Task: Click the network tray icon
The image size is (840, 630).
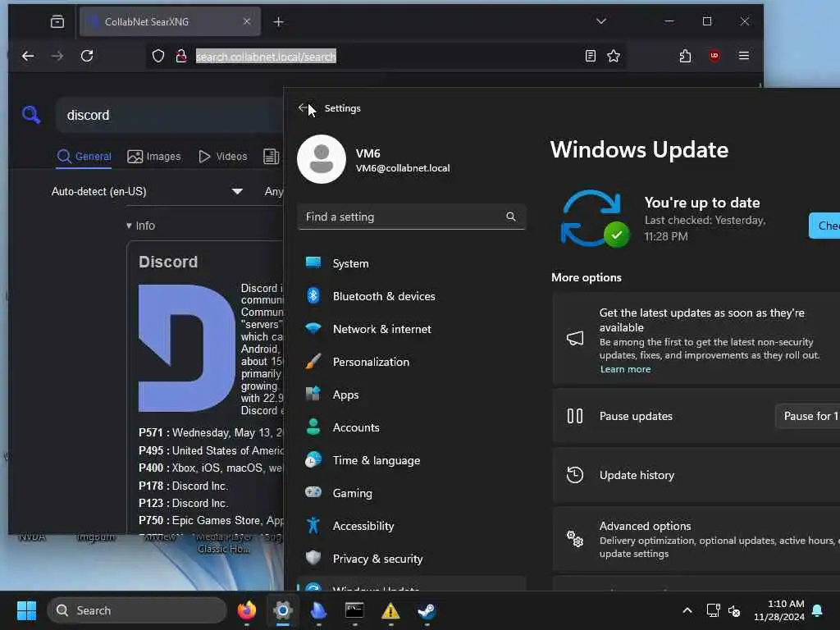Action: point(713,610)
